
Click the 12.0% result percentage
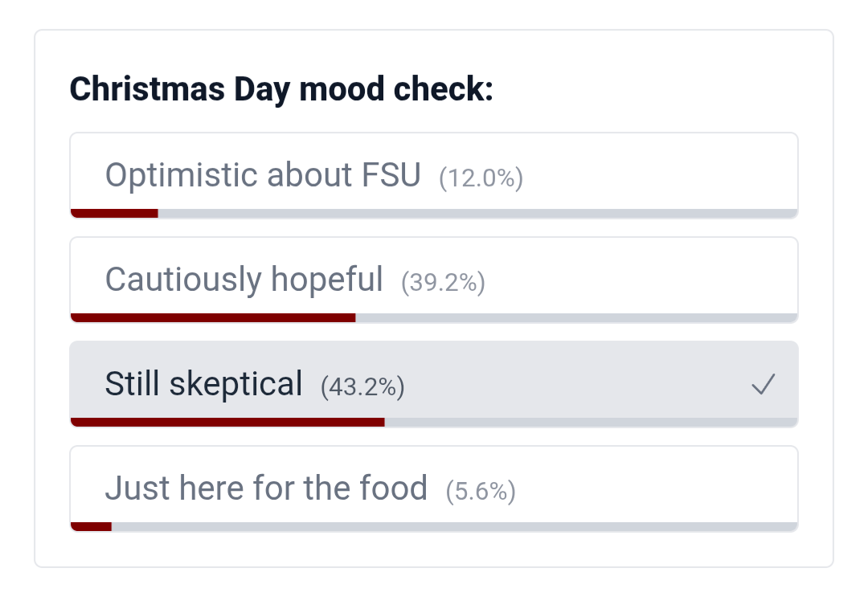(481, 178)
